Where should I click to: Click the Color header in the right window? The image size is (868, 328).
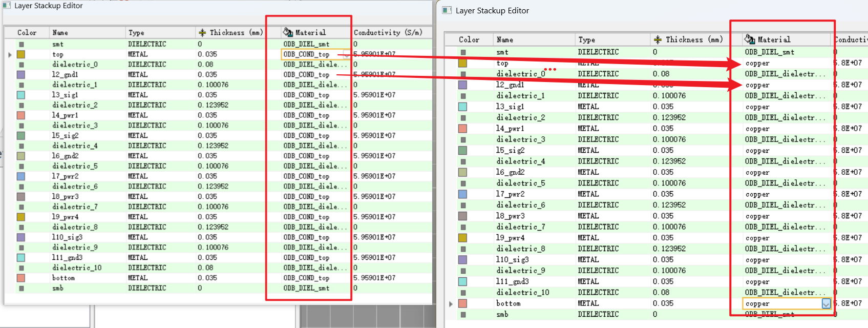(x=469, y=39)
